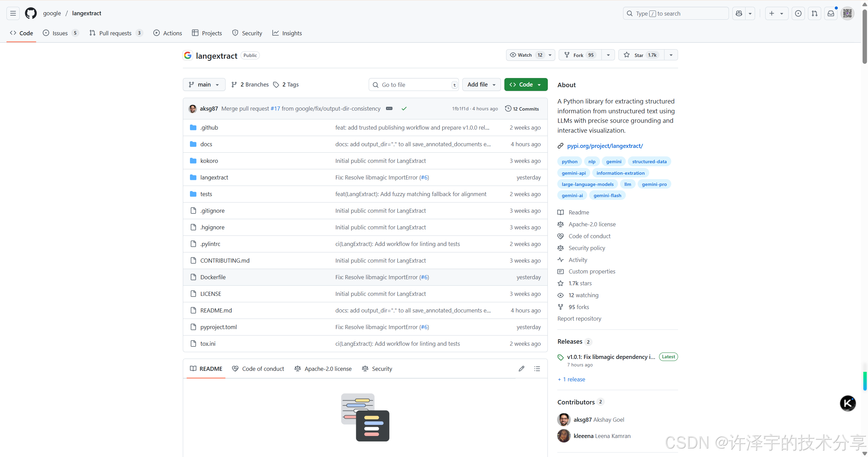Click the aksg87 commit author avatar
The image size is (868, 457).
193,109
